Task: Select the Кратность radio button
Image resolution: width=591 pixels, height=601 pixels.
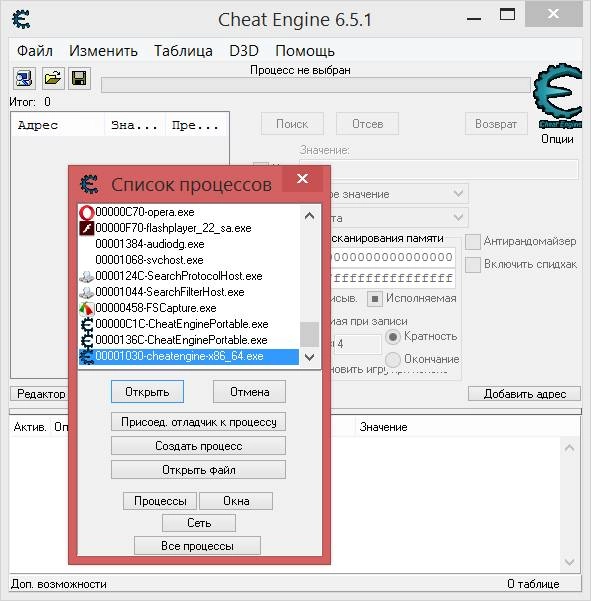Action: click(x=392, y=337)
